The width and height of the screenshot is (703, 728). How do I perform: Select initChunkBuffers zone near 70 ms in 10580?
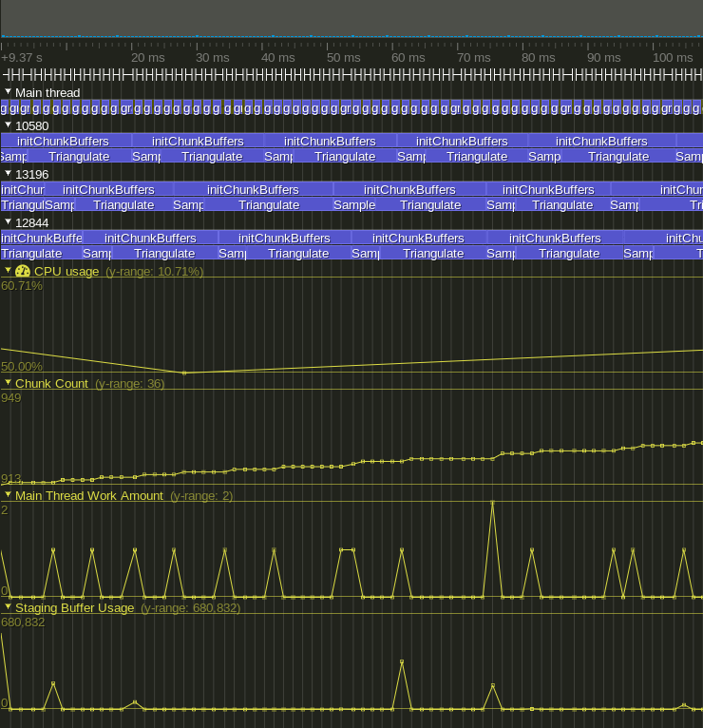pyautogui.click(x=462, y=142)
